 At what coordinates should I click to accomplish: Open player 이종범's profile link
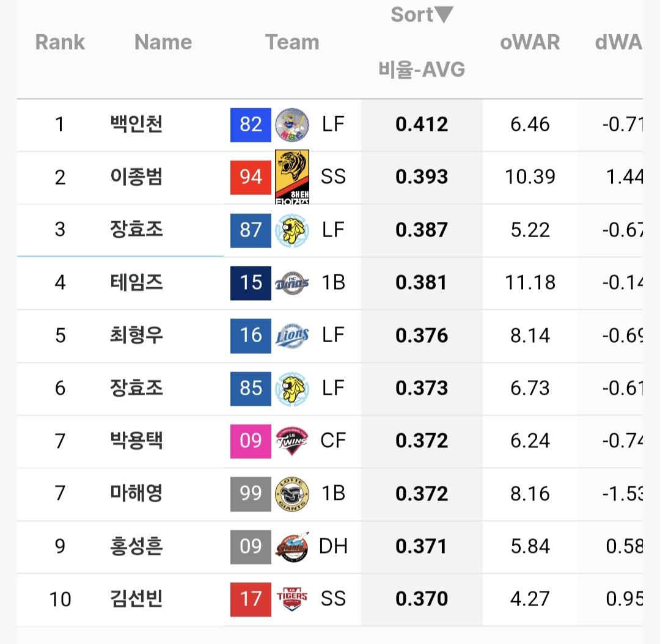pos(136,177)
